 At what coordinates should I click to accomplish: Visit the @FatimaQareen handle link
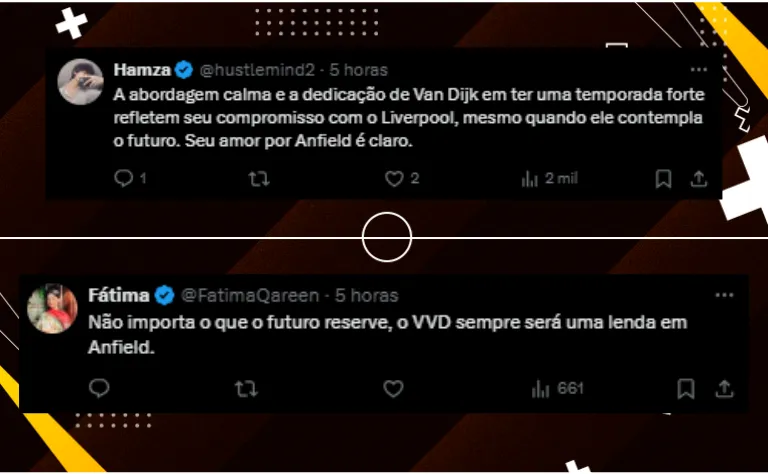(250, 296)
